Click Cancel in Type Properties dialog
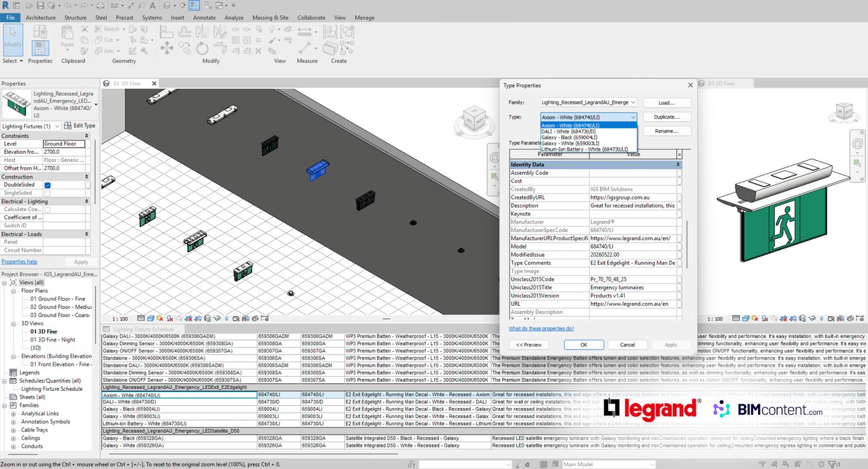 tap(627, 344)
